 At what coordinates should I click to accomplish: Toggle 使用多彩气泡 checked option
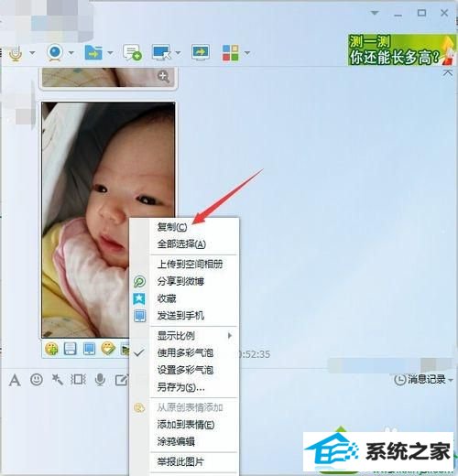pyautogui.click(x=185, y=352)
